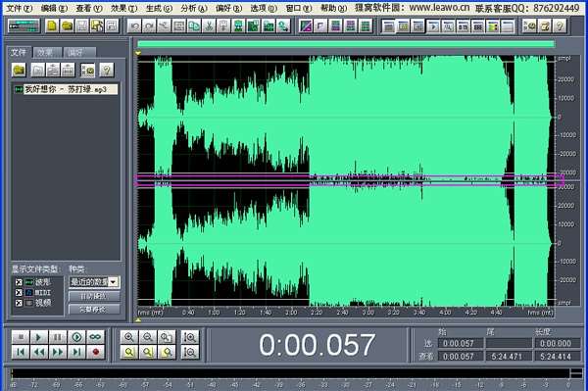Click the view end time field 5:24.471
Image resolution: width=588 pixels, height=391 pixels.
tap(509, 356)
